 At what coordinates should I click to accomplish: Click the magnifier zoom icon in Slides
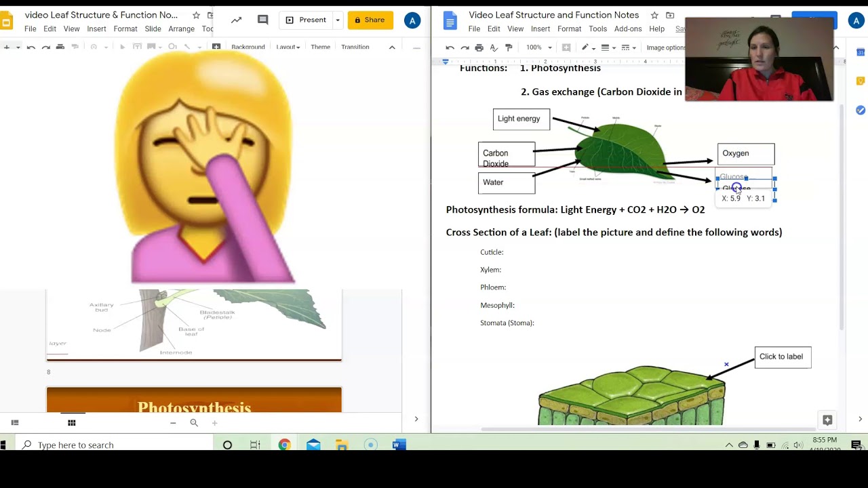pos(194,423)
